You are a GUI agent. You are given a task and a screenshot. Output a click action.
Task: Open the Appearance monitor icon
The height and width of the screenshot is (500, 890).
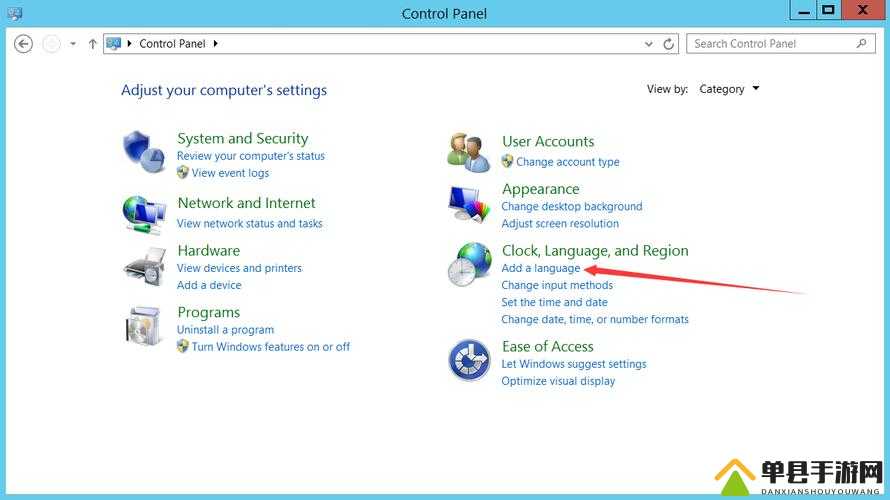coord(468,203)
